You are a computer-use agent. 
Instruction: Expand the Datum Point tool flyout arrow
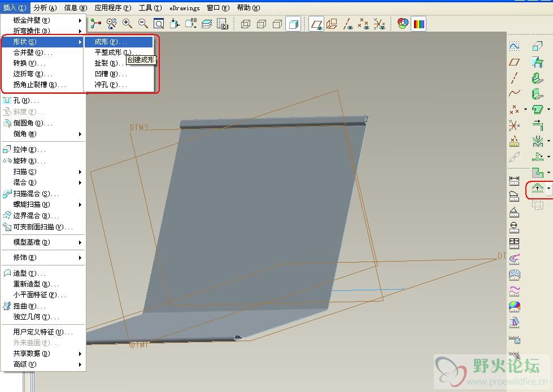tap(525, 109)
